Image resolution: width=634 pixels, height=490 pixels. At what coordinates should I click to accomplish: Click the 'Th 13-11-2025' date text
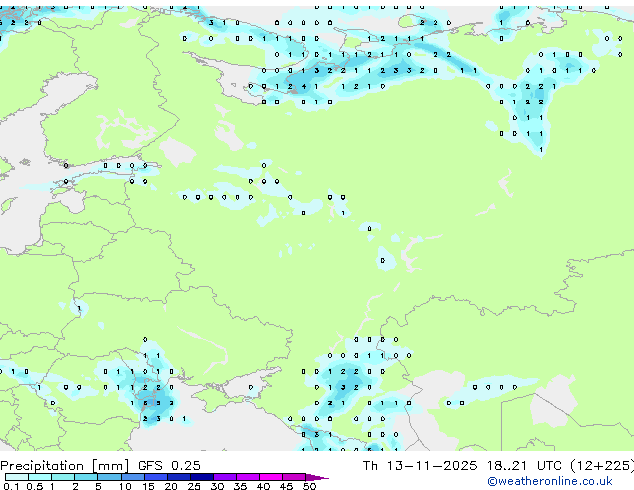pos(420,465)
